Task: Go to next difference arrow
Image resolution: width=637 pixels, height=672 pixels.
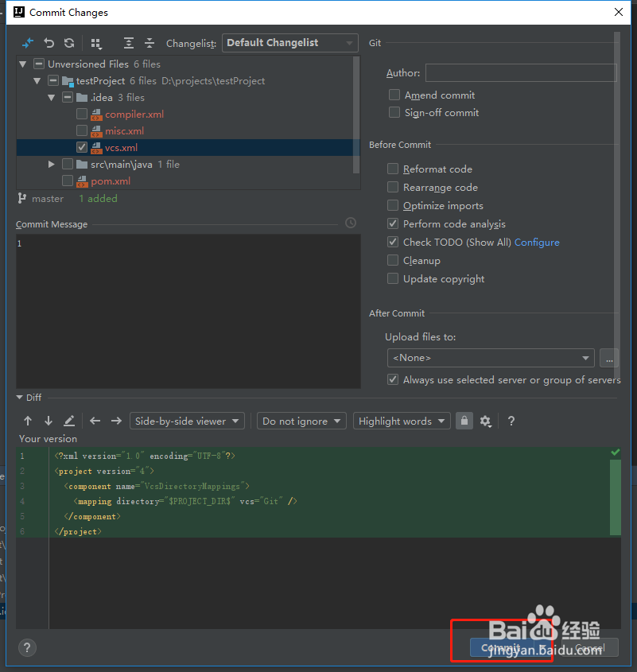Action: coord(49,421)
